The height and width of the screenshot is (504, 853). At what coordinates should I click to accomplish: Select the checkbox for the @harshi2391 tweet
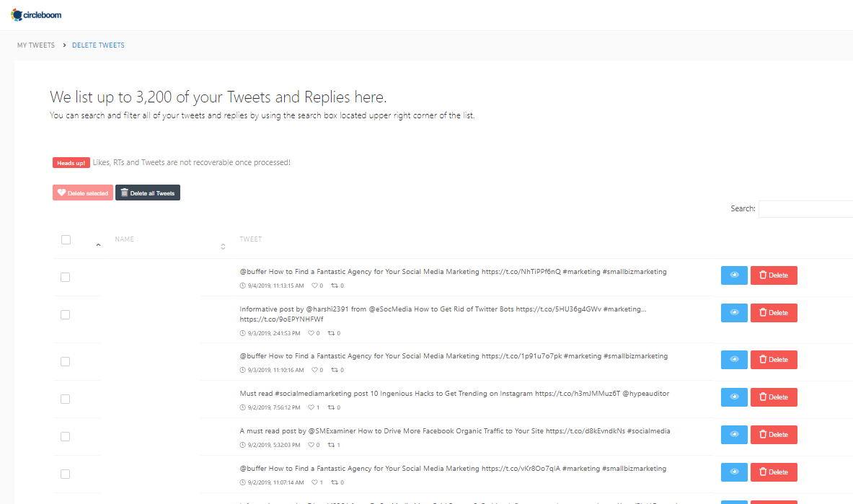(x=65, y=314)
